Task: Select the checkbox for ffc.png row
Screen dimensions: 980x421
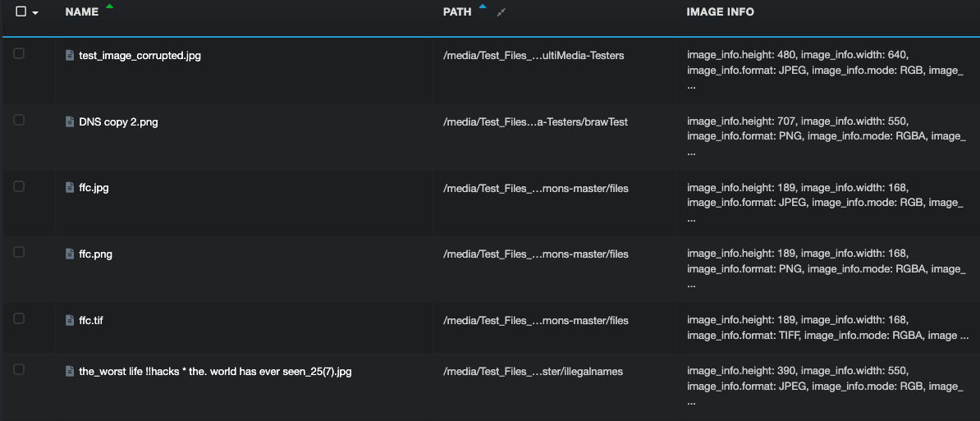Action: (x=20, y=252)
